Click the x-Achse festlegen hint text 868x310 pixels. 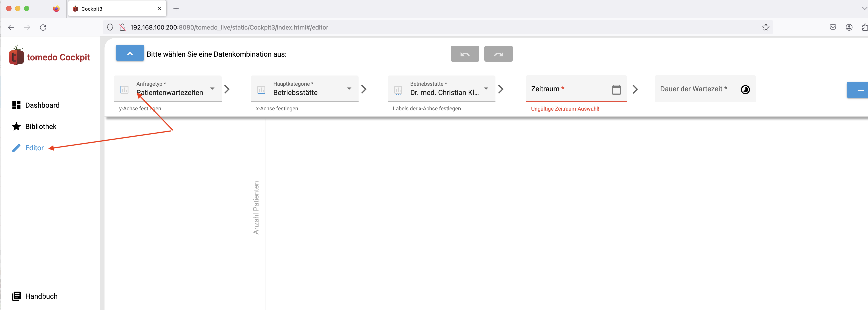[277, 109]
